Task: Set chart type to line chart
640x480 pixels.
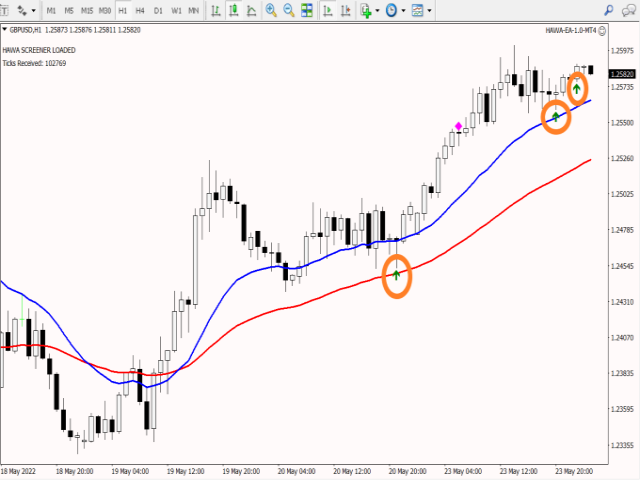Action: 252,11
